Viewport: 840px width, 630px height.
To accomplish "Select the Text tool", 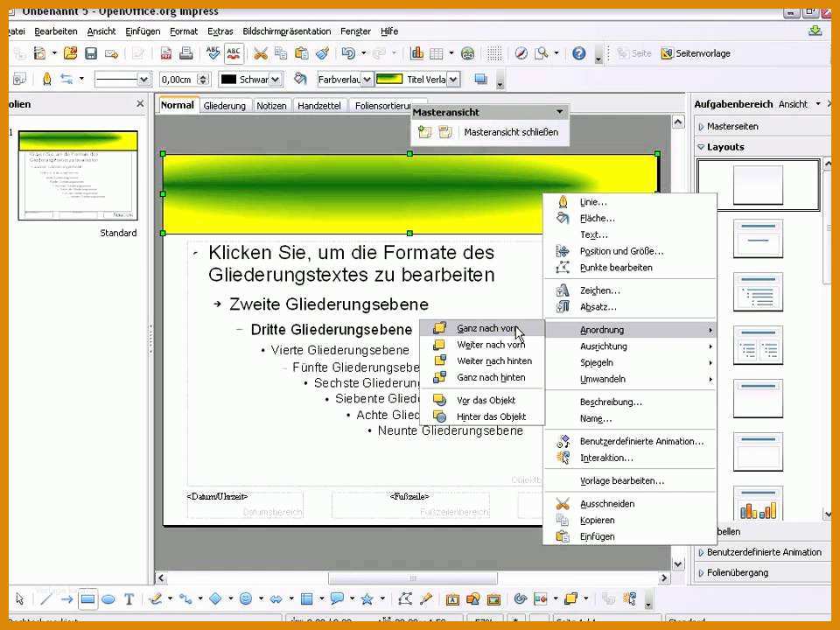I will coord(129,598).
